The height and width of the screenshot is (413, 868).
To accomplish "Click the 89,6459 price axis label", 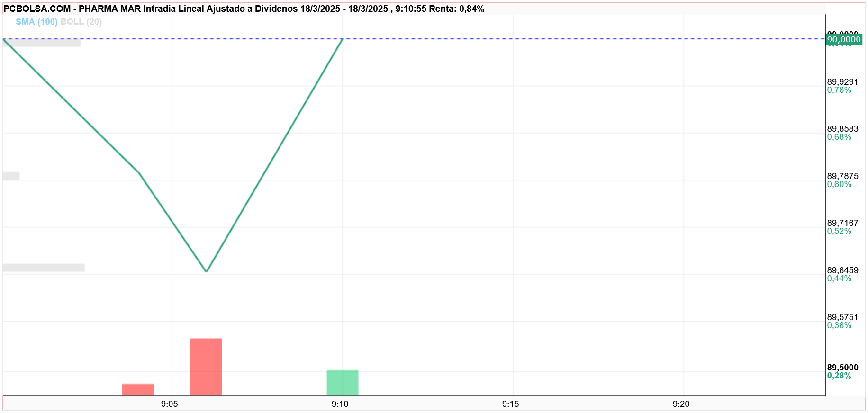I will (842, 270).
